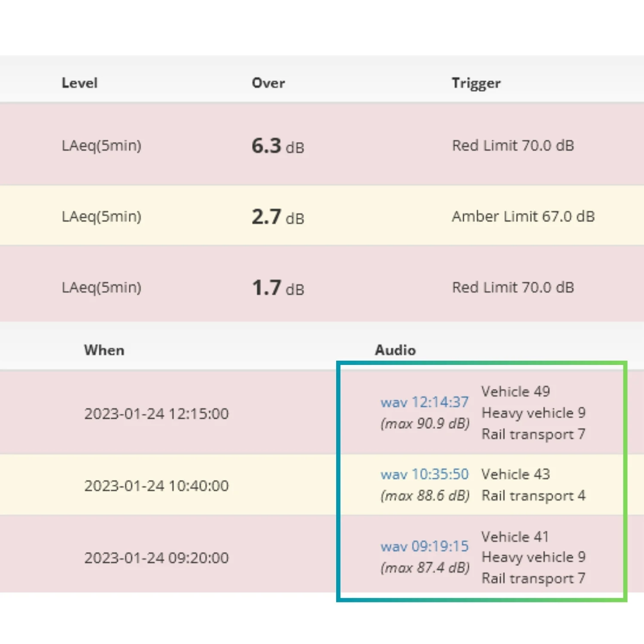644x644 pixels.
Task: Open the wav 12:14:37 audio link
Action: point(424,402)
